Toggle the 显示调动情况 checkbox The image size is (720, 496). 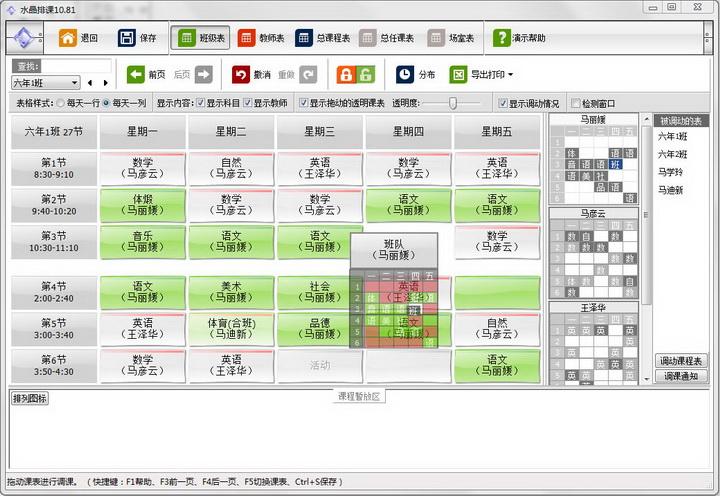click(503, 103)
